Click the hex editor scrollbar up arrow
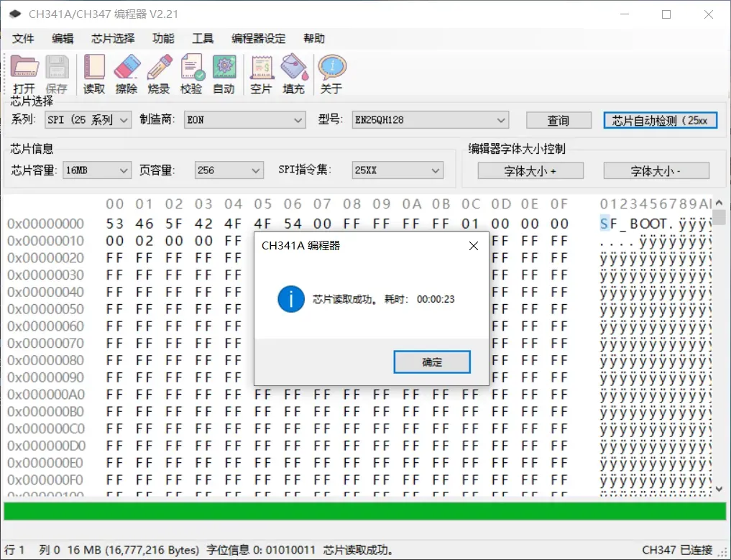This screenshot has height=560, width=731. [719, 203]
